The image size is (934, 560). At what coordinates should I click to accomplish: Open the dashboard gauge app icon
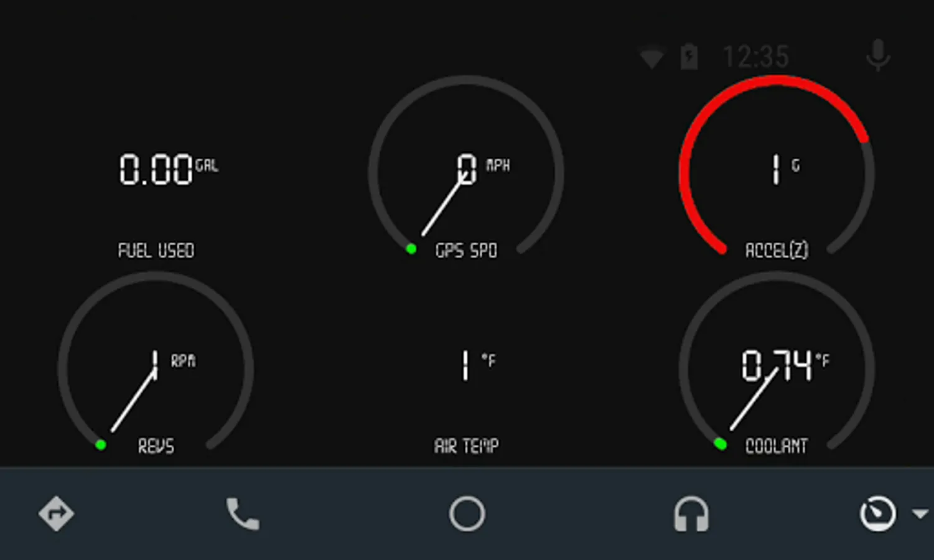click(x=878, y=514)
